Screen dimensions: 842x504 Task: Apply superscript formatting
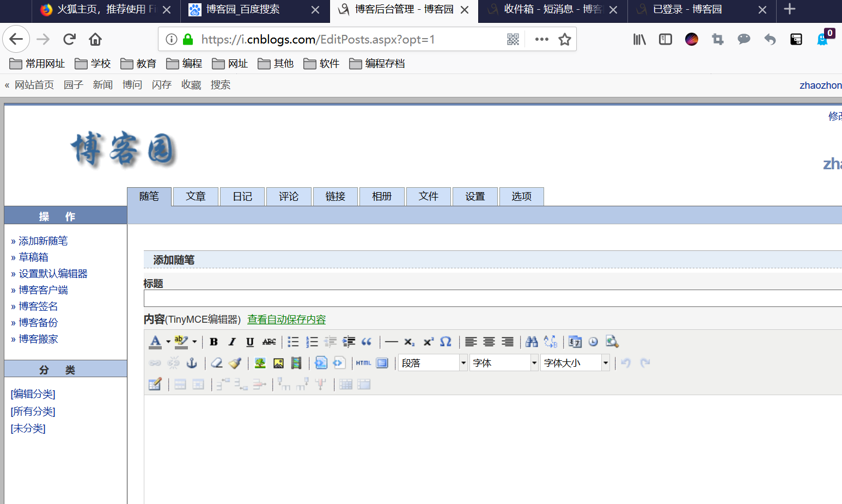click(x=428, y=342)
